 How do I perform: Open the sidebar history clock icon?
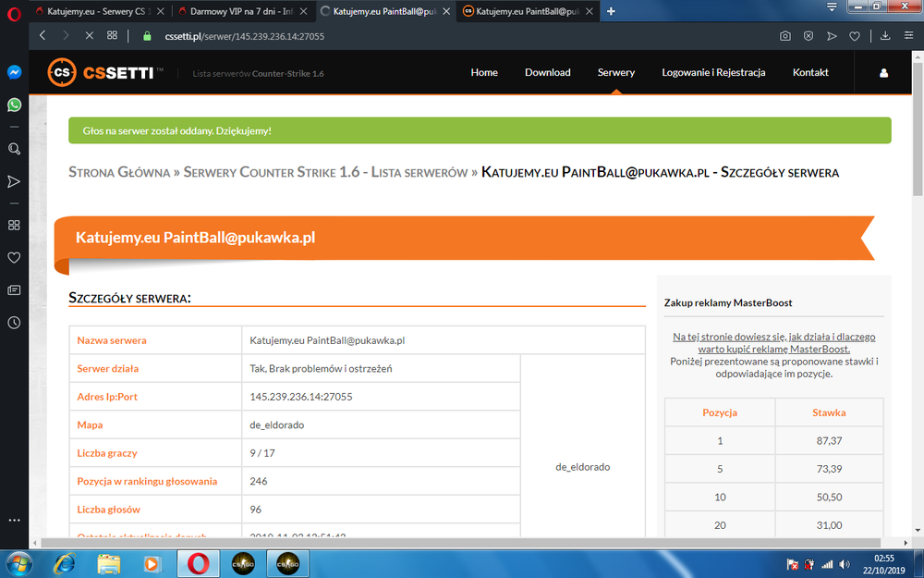point(14,323)
